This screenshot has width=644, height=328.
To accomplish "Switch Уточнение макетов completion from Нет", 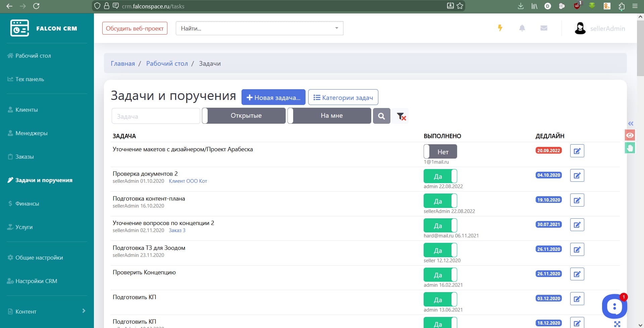I will pyautogui.click(x=440, y=152).
